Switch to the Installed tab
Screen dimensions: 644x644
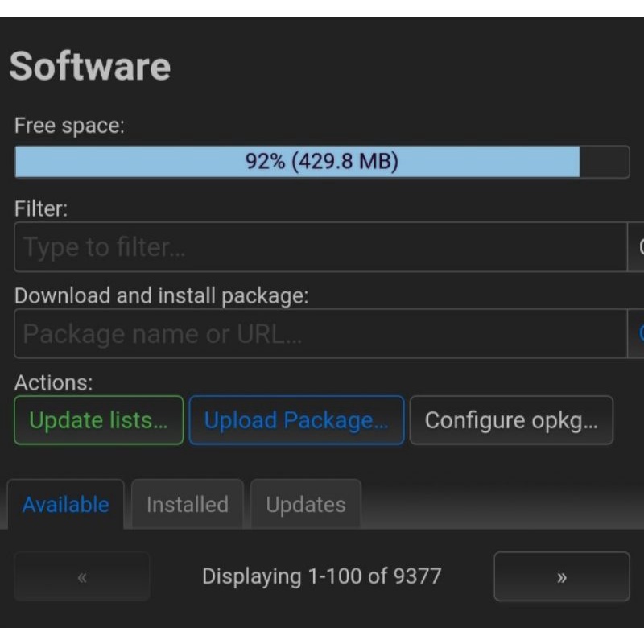(x=187, y=505)
